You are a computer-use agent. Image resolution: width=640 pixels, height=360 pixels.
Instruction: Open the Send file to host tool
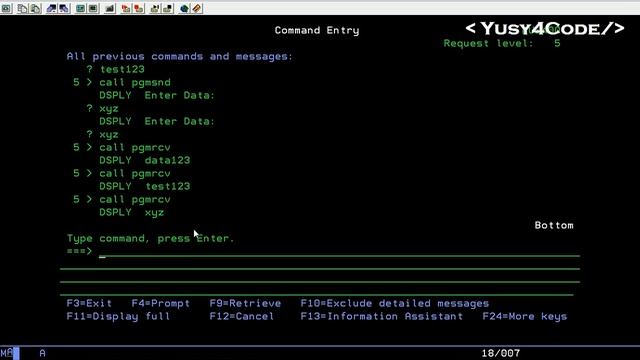tap(51, 8)
